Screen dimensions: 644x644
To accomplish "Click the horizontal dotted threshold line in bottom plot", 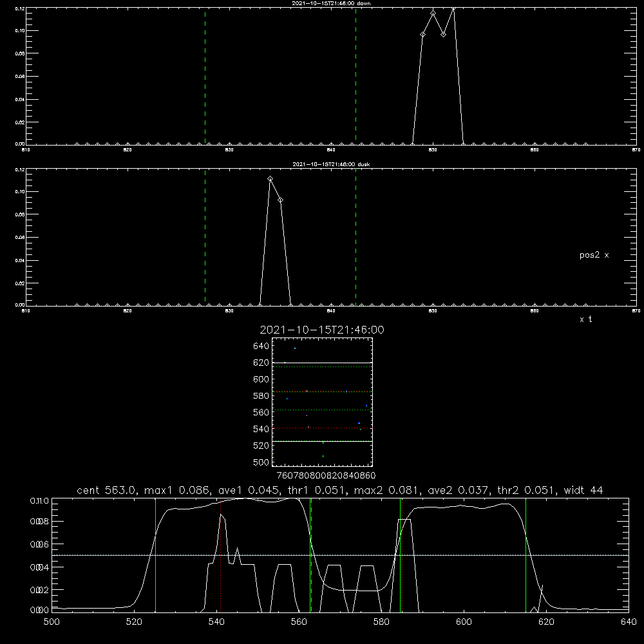I will click(340, 555).
